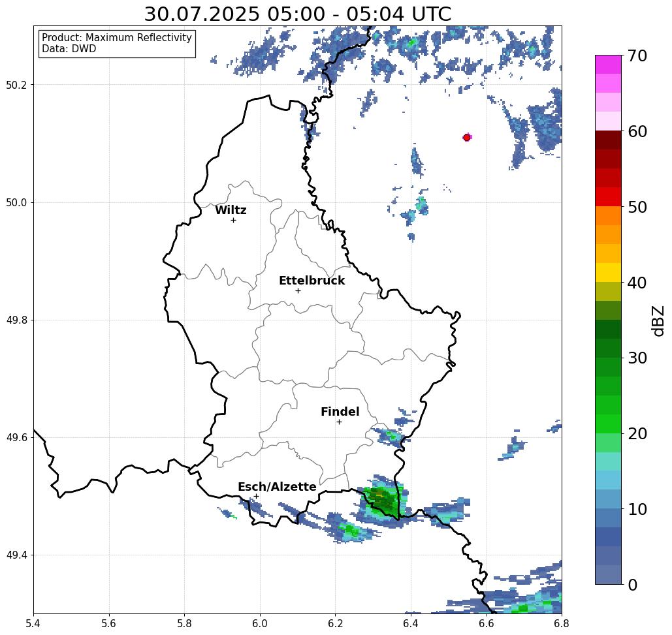
Task: Click the colorbar tick label 50
Action: [637, 207]
